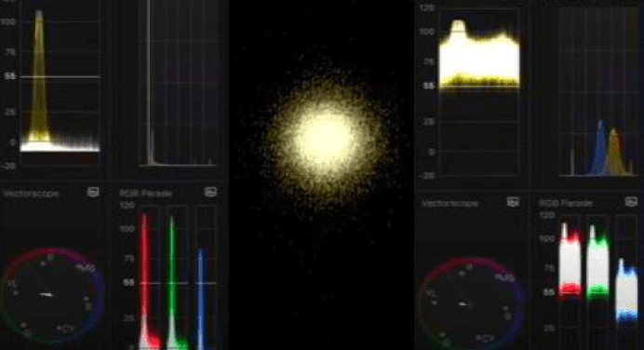Screen dimensions: 644x350
Task: Click the icon beside the right Vectorscope title
Action: coord(513,202)
